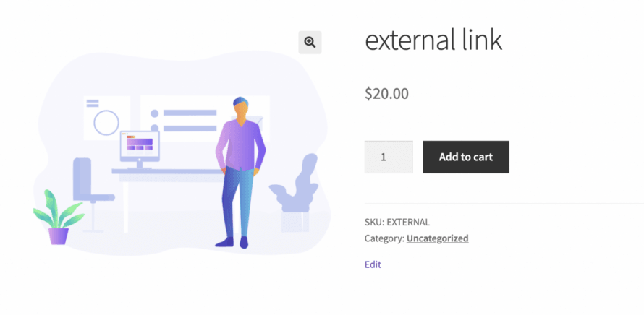This screenshot has height=315, width=644.
Task: Click the SKU: EXTERNAL text
Action: click(x=397, y=222)
